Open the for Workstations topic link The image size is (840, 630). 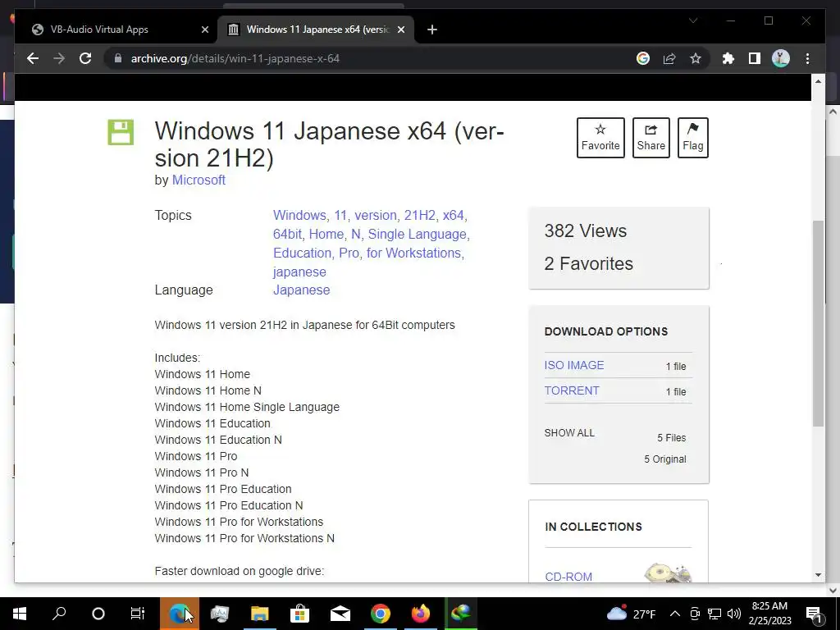point(413,253)
